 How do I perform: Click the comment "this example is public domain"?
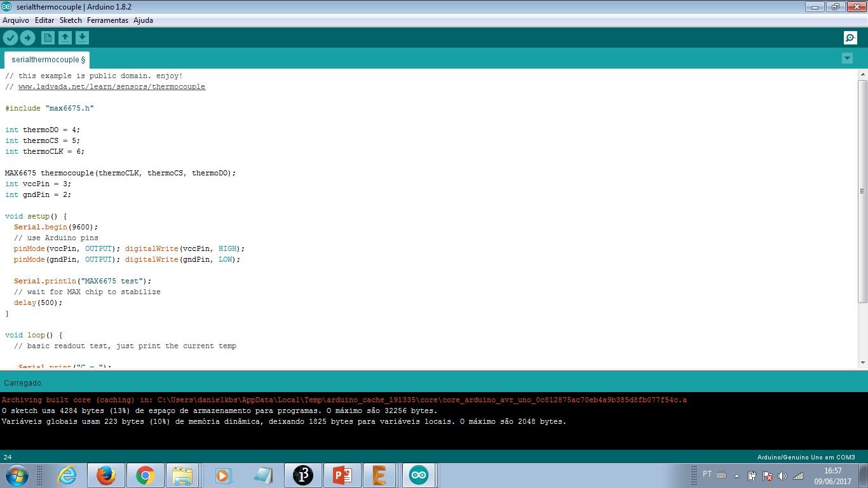coord(94,76)
